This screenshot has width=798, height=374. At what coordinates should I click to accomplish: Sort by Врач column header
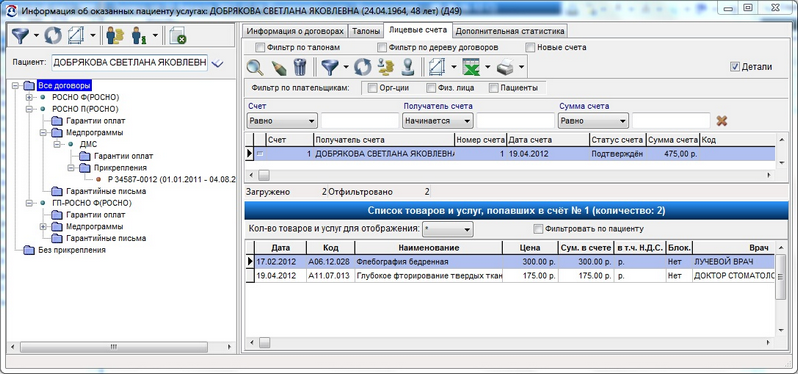(x=735, y=248)
